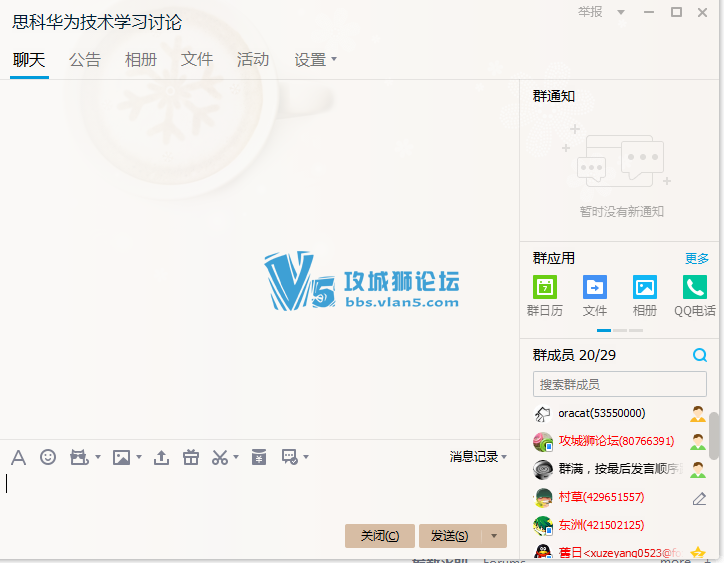Click the edit pencil icon beside 村草
724x563 pixels.
(699, 499)
